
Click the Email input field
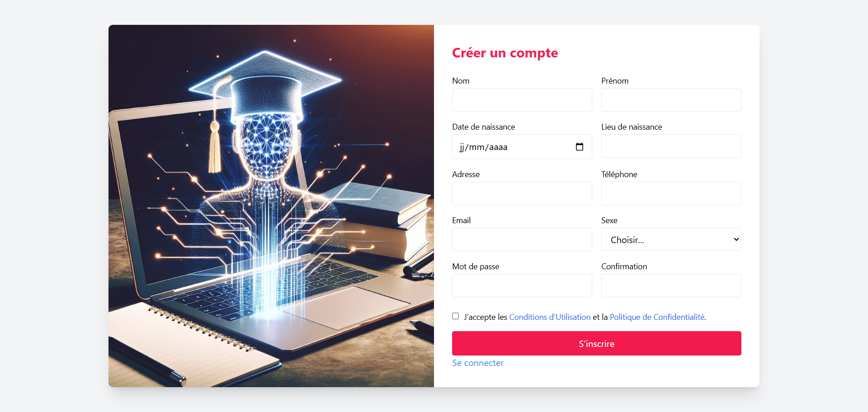[x=522, y=239]
